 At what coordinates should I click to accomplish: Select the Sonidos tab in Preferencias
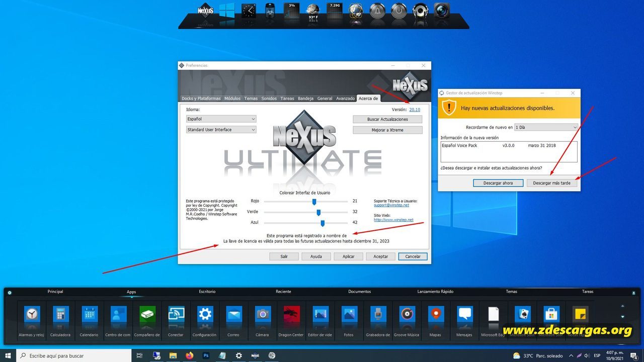point(269,99)
